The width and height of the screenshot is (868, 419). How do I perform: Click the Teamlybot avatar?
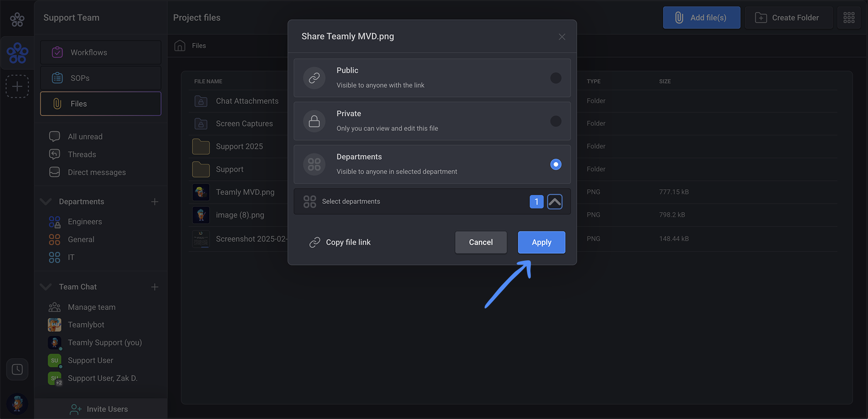[55, 325]
